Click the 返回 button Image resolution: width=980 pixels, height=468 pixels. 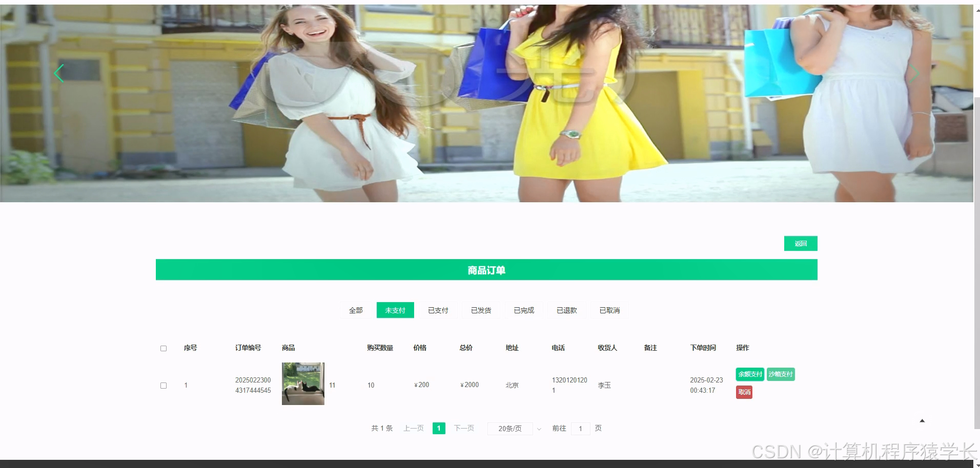click(801, 243)
